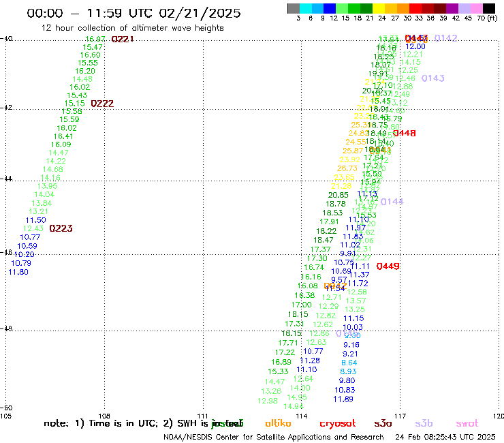The width and height of the screenshot is (504, 443).
Task: Click the wave height value 16.74
Action: point(314,267)
